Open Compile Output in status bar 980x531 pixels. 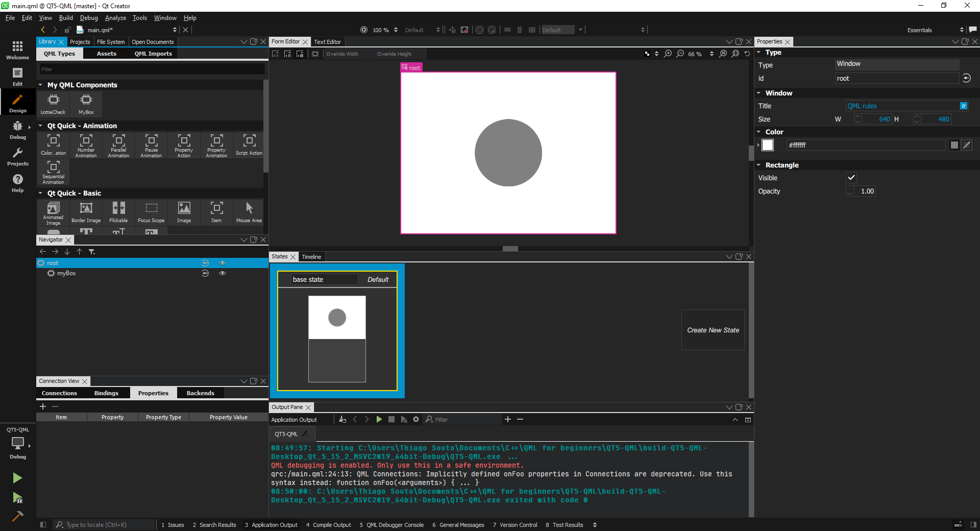pos(328,525)
